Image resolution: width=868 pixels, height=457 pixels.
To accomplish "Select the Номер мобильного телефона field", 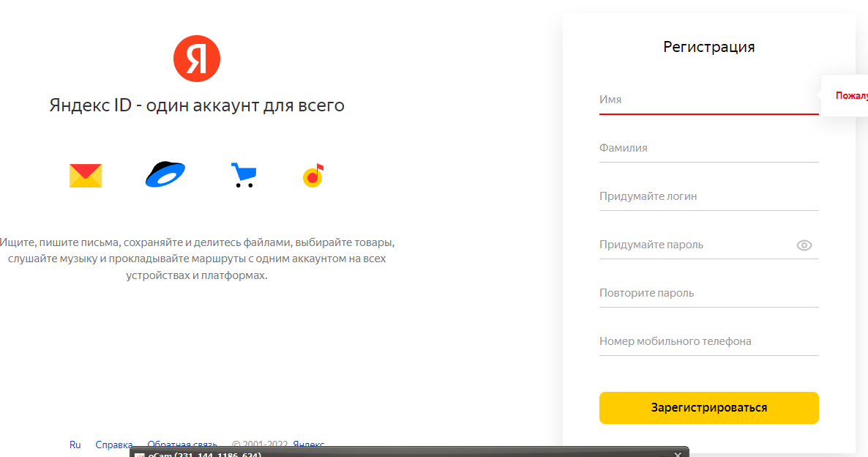I will pyautogui.click(x=708, y=341).
